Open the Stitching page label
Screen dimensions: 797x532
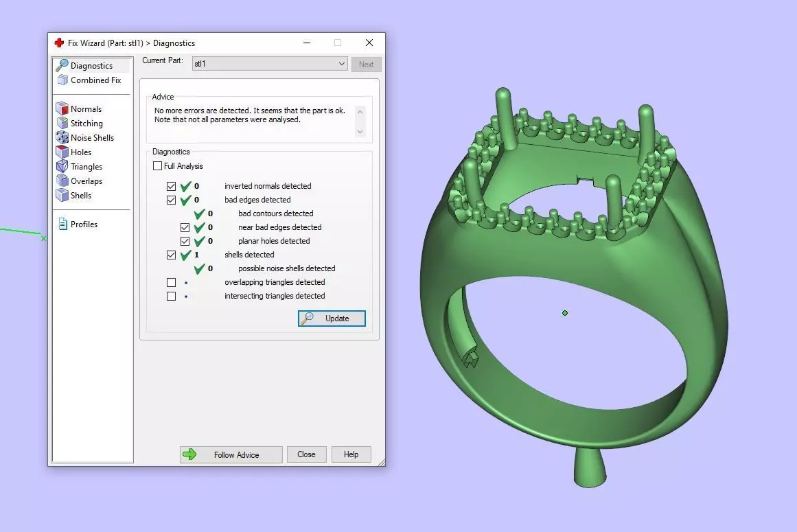pos(86,123)
